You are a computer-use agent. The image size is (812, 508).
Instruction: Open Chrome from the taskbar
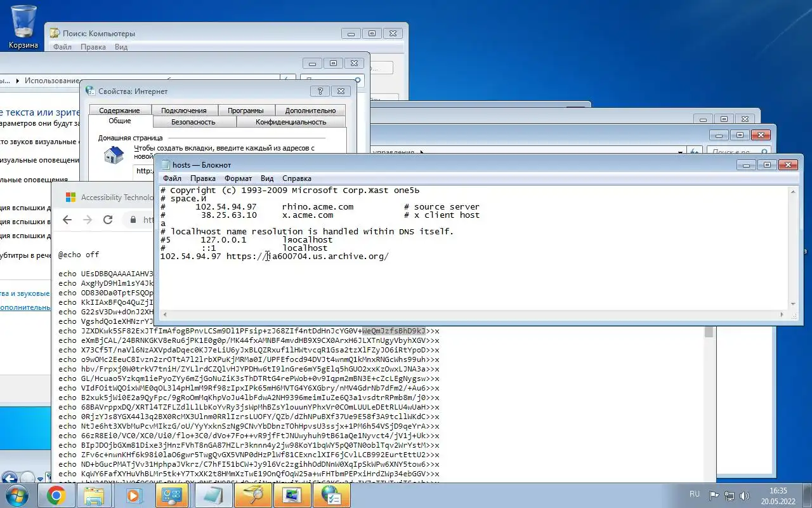[56, 495]
